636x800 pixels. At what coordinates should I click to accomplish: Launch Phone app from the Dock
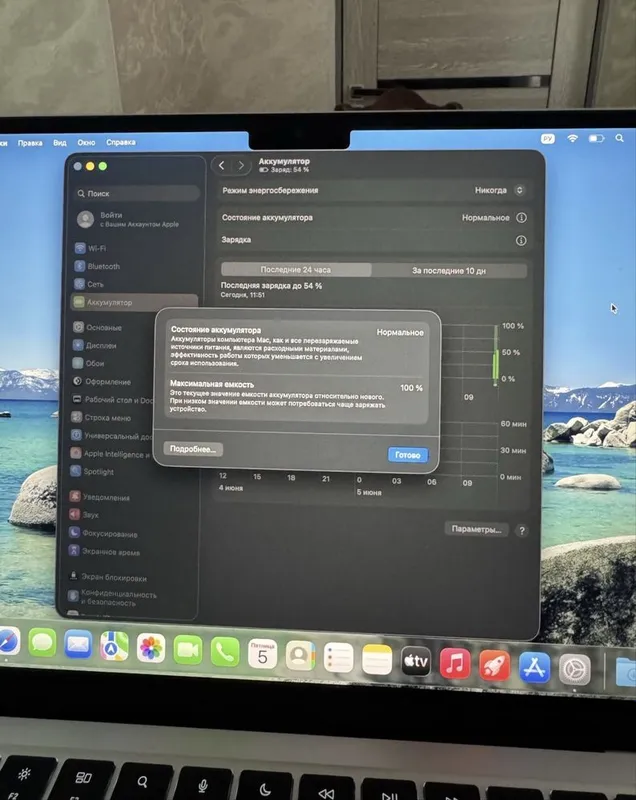coord(225,652)
